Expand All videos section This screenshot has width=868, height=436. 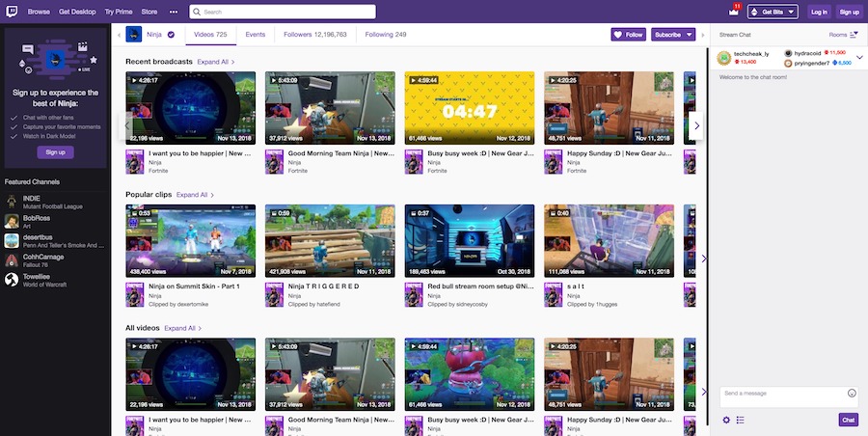183,328
